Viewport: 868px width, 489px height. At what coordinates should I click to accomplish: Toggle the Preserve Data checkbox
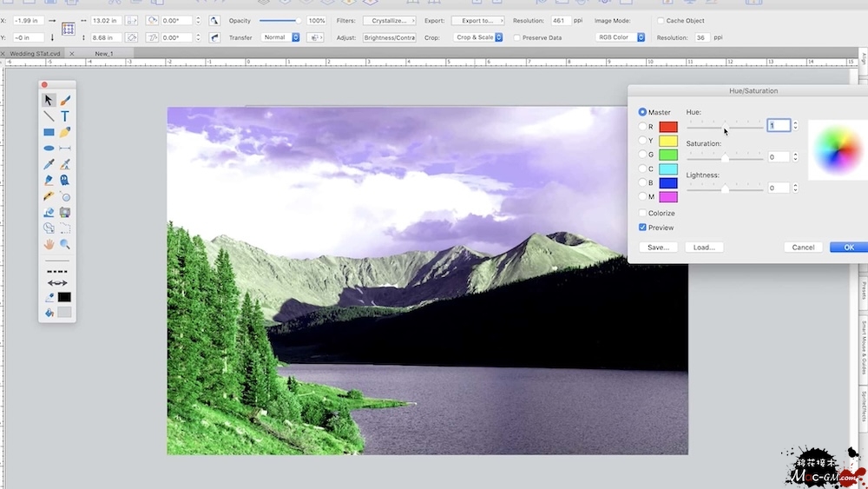(517, 38)
